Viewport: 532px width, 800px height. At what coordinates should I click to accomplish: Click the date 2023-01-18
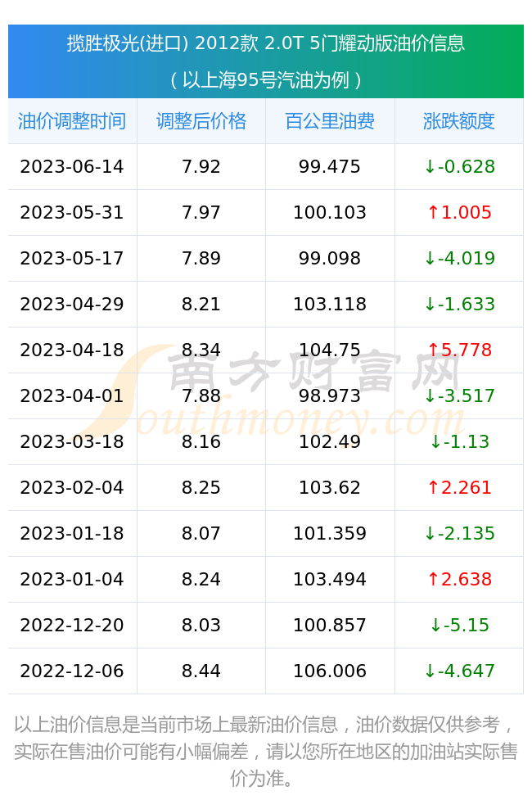pos(72,534)
